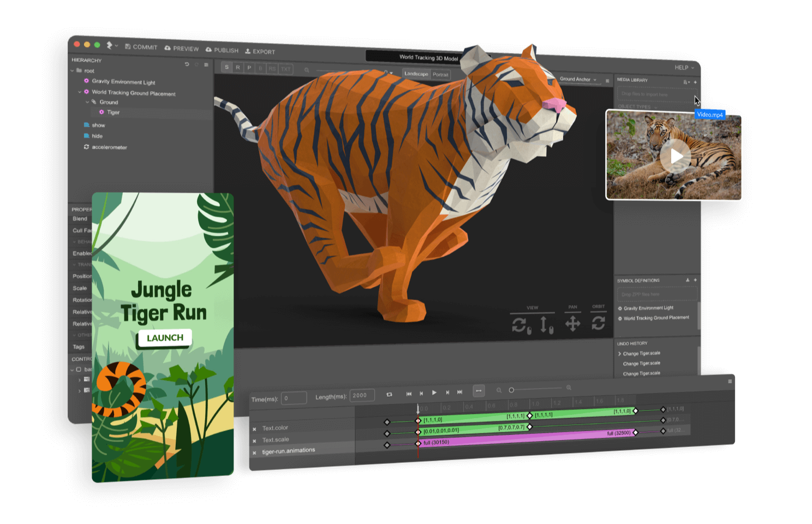Open the HELP menu
Image resolution: width=812 pixels, height=524 pixels.
[683, 67]
